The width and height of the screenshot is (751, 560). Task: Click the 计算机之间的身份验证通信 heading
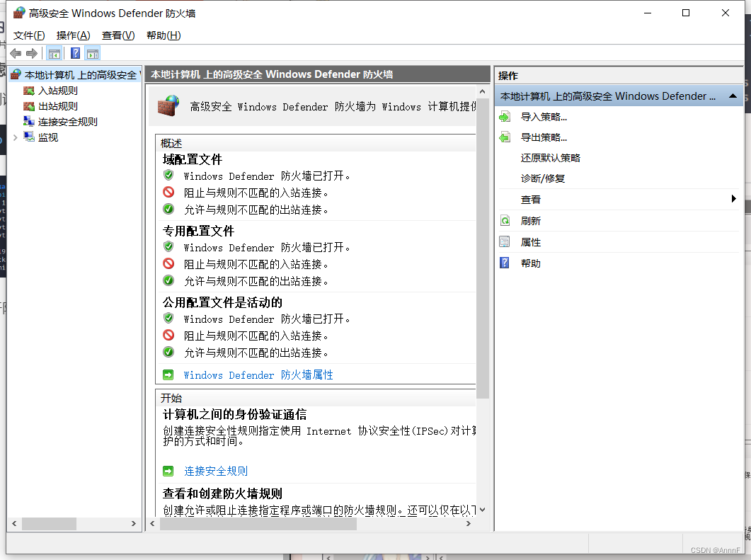(235, 414)
